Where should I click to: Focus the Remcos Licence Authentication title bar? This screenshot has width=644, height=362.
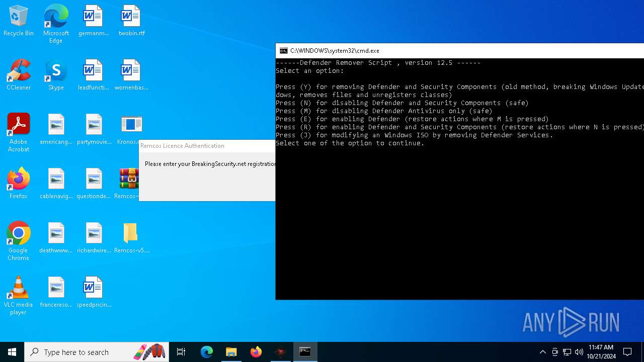click(207, 146)
